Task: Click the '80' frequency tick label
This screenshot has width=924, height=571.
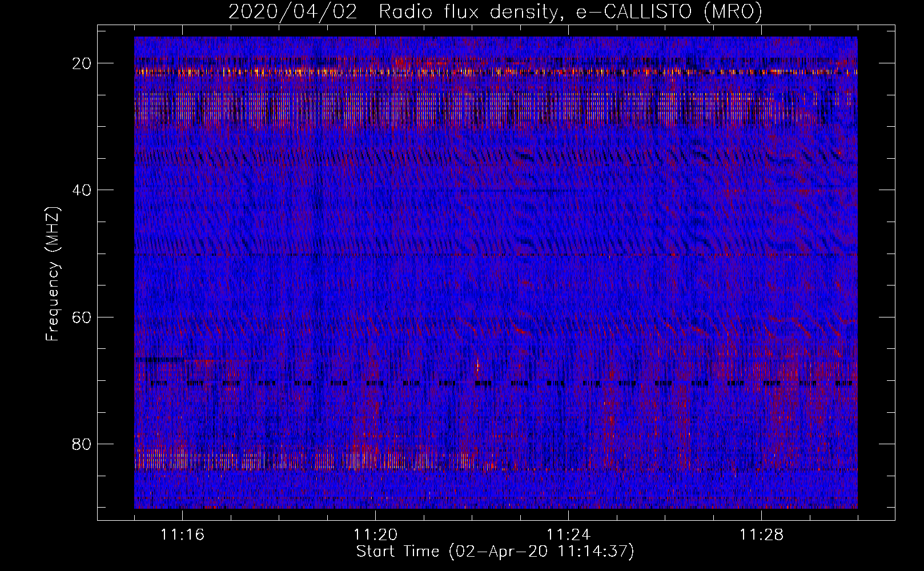Action: click(x=82, y=444)
